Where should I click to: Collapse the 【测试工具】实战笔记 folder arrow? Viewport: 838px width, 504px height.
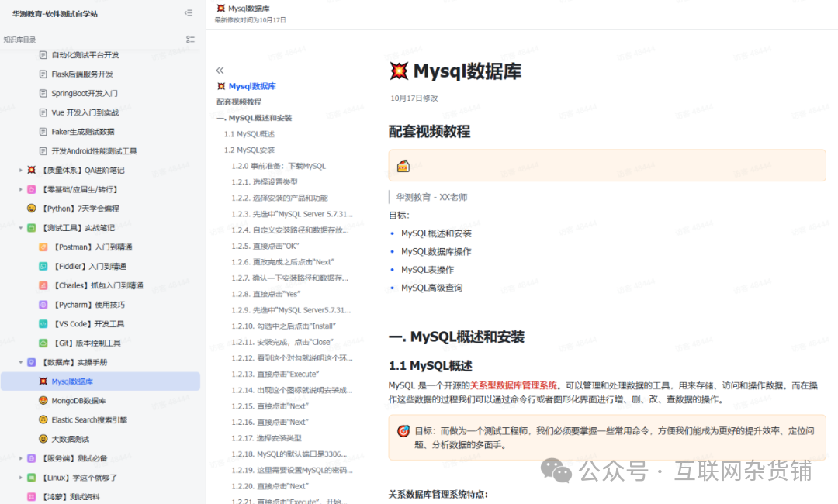click(x=21, y=227)
